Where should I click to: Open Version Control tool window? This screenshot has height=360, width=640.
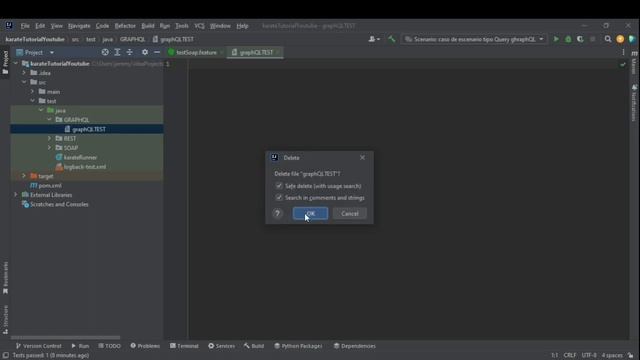click(x=38, y=346)
